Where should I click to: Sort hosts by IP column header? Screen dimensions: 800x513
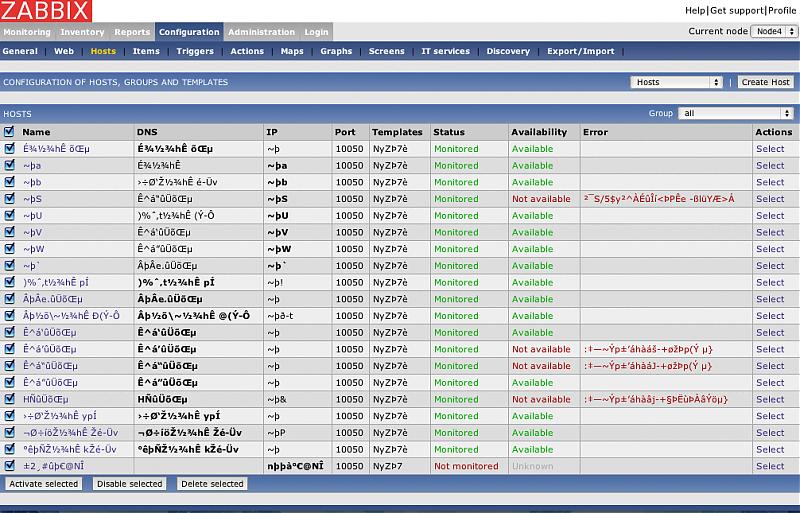[x=272, y=132]
